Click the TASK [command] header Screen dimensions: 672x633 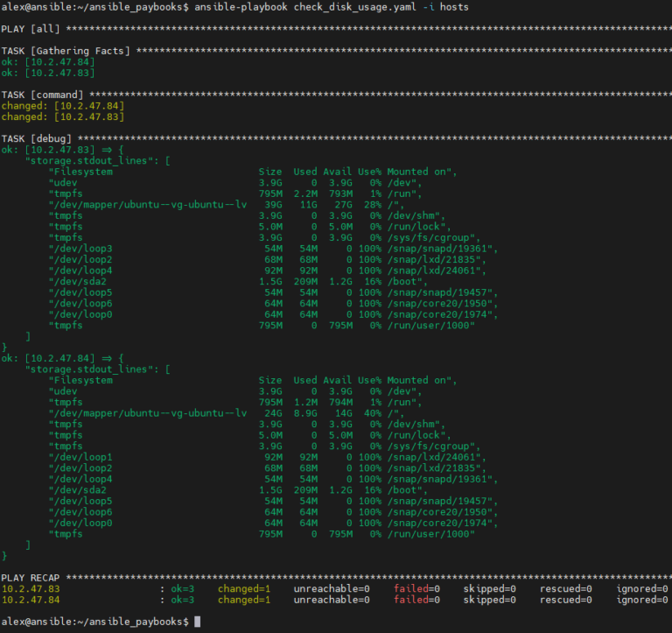point(42,95)
